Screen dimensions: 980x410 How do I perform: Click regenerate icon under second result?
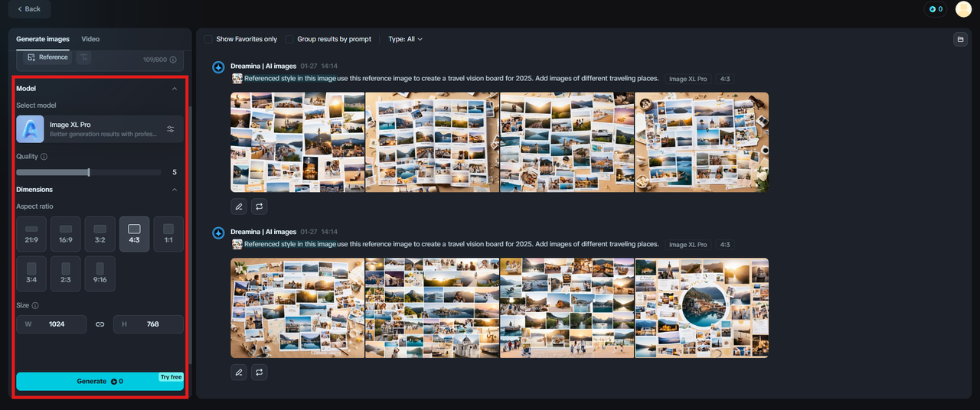click(x=259, y=372)
